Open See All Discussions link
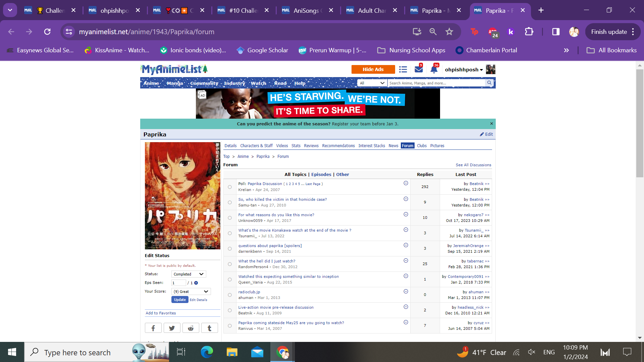This screenshot has width=644, height=362. tap(473, 165)
